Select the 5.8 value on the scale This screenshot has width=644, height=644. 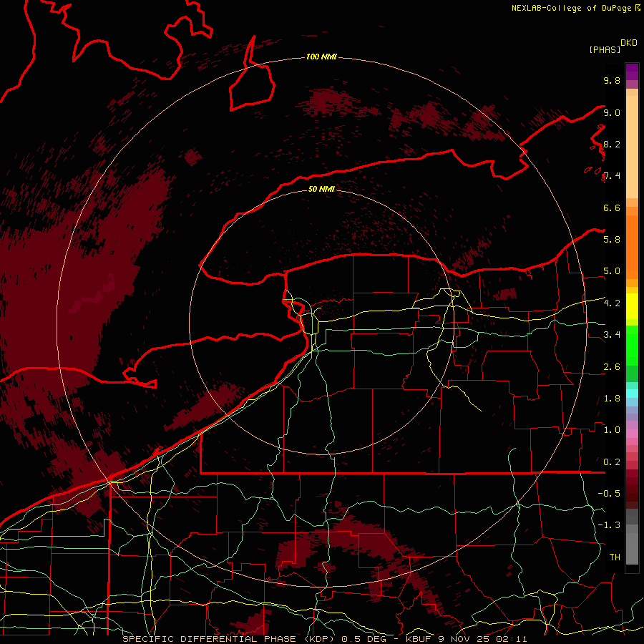click(x=612, y=239)
